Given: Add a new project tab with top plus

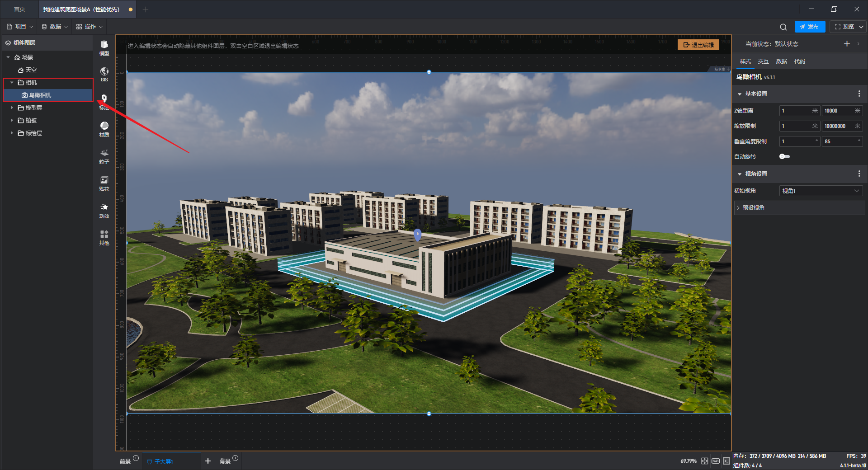Looking at the screenshot, I should pos(146,9).
